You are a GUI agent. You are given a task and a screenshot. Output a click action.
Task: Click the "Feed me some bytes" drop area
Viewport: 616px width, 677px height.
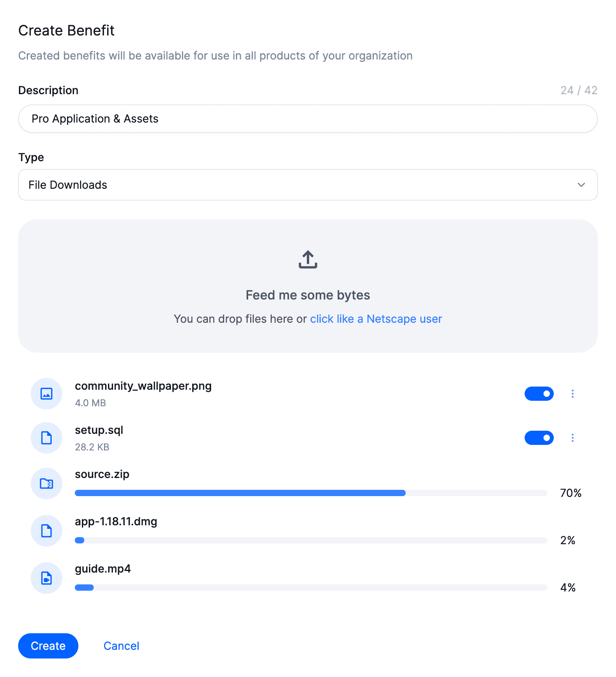coord(308,295)
